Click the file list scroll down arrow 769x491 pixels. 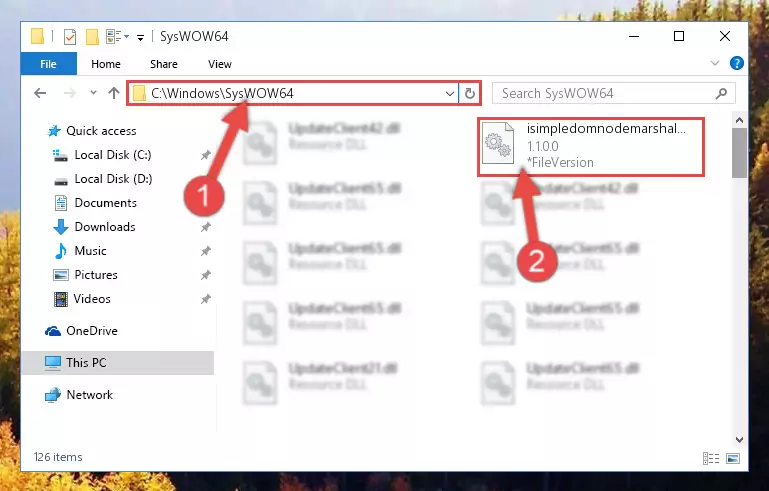click(740, 439)
